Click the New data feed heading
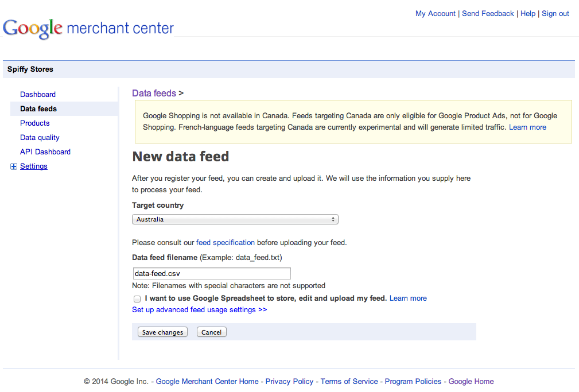The width and height of the screenshot is (579, 392). (x=181, y=157)
